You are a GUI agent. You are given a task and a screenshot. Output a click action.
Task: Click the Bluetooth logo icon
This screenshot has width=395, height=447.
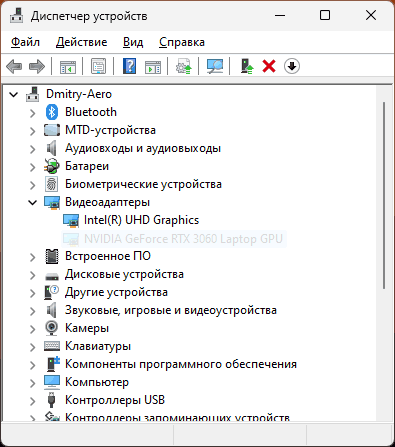pyautogui.click(x=52, y=112)
